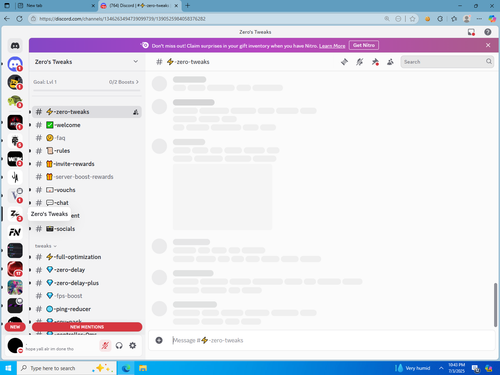Open the blue Discord-logo server icon

pos(15,64)
